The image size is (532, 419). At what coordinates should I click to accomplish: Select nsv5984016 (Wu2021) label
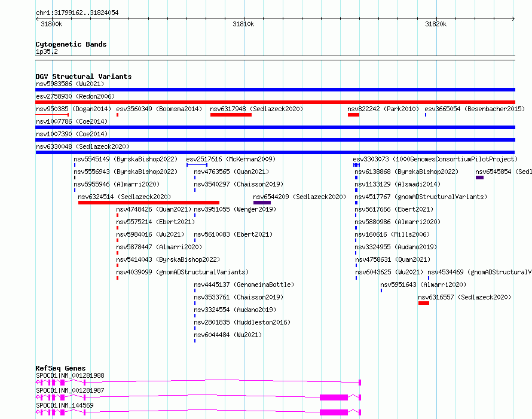(150, 234)
